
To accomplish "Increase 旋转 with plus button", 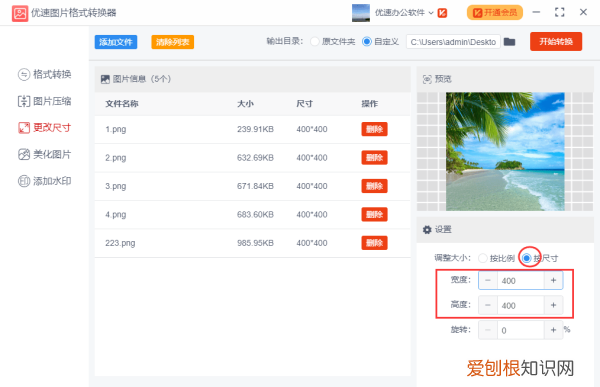I will (x=553, y=330).
